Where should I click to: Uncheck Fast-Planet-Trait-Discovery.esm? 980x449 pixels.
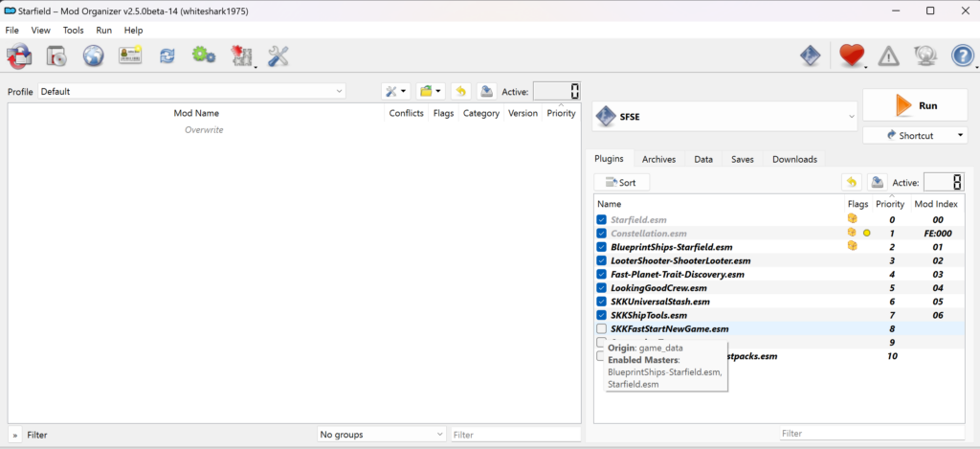pyautogui.click(x=601, y=275)
